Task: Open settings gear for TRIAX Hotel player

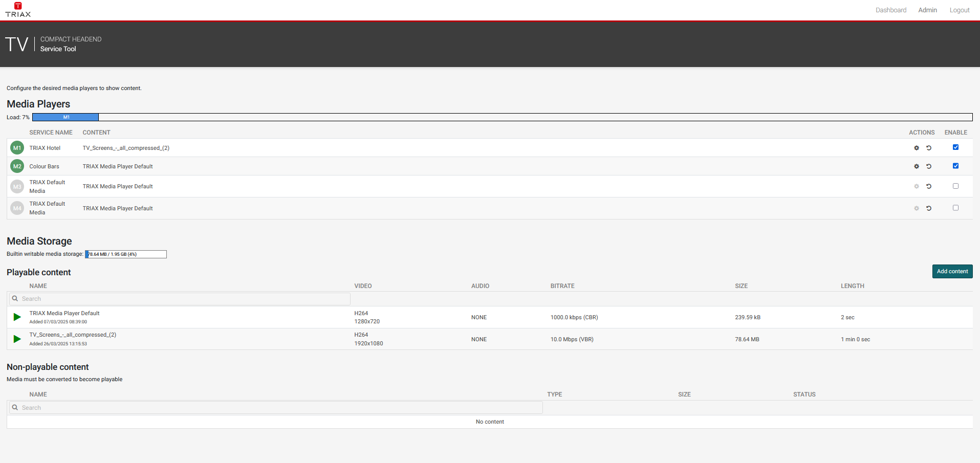Action: coord(917,148)
